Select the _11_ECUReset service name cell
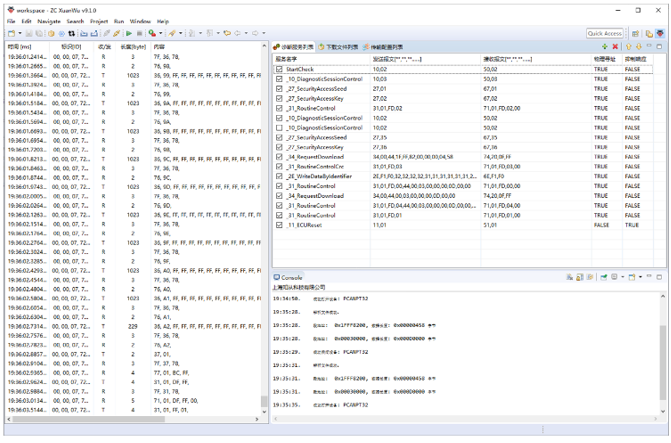The width and height of the screenshot is (671, 443). point(304,225)
